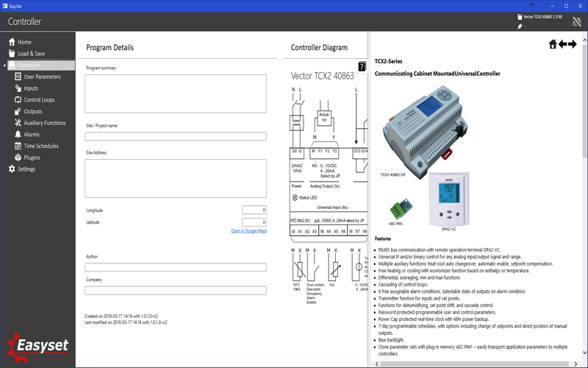Click the Alarms bell icon
This screenshot has height=368, width=588.
tap(18, 135)
